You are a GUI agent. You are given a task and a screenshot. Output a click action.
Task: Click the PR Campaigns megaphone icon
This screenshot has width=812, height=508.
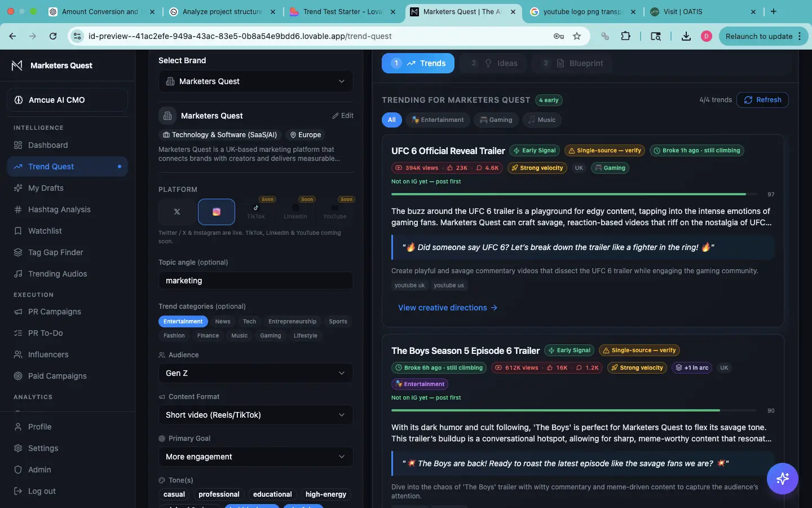point(18,312)
